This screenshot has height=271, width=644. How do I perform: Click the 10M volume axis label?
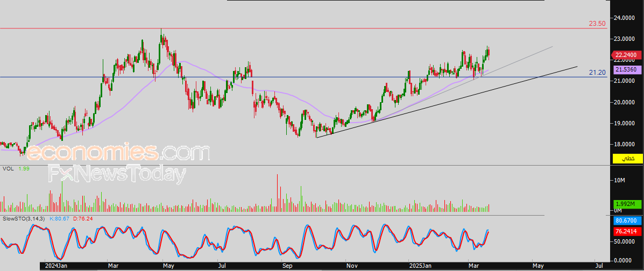pos(619,181)
